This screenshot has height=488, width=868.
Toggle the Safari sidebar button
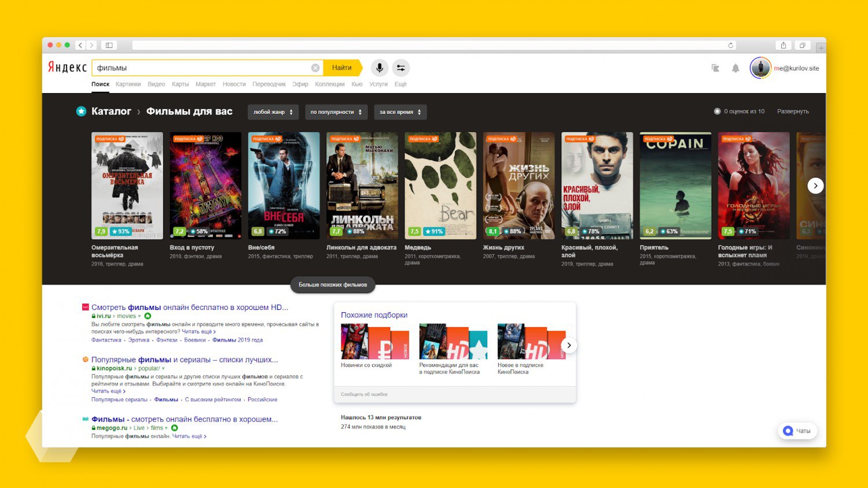pos(109,45)
